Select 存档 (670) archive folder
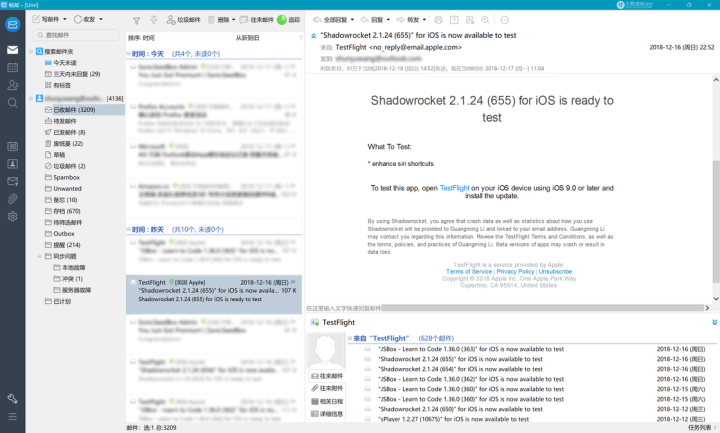The image size is (720, 433). tap(62, 211)
